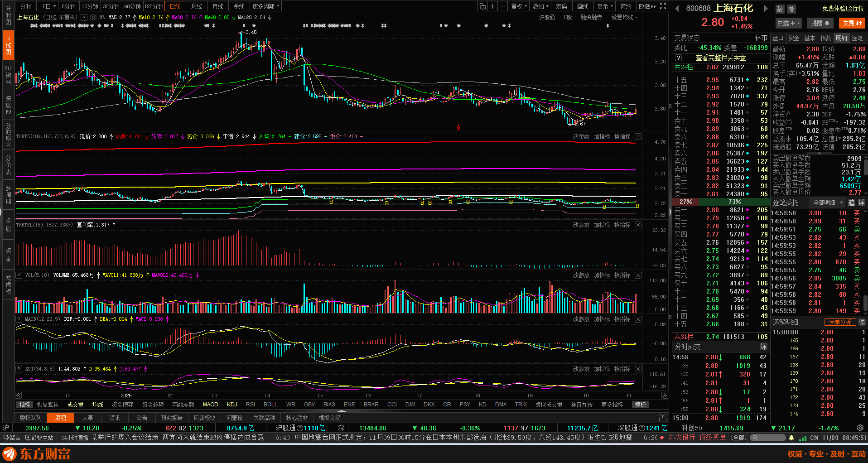Click the network signal strength icon

(803, 438)
